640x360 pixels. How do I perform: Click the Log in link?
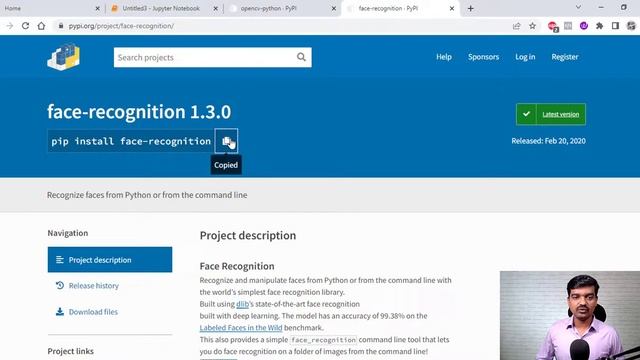(x=525, y=57)
